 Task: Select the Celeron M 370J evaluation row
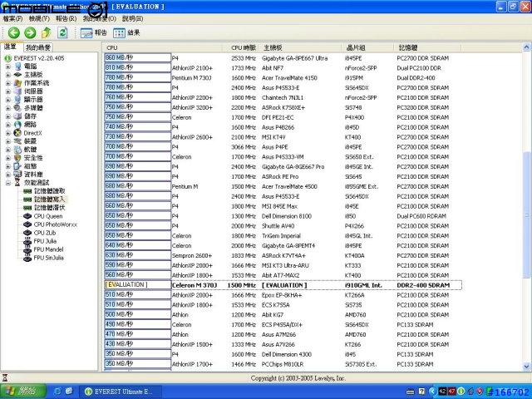[x=283, y=285]
